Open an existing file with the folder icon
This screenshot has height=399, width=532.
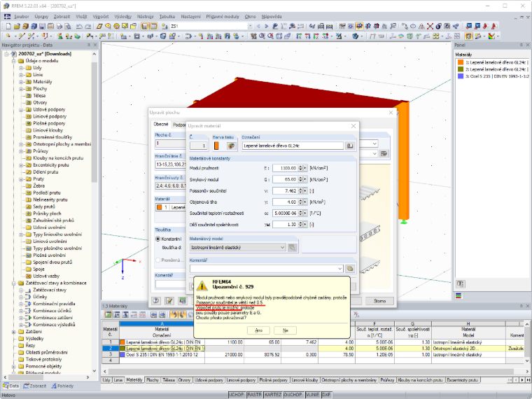17,26
